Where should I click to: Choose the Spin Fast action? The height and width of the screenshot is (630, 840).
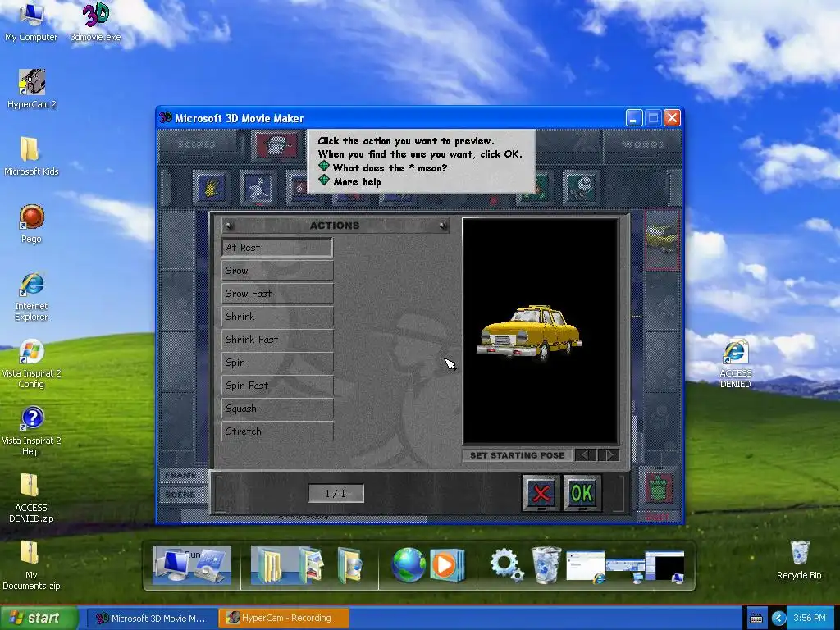tap(277, 386)
